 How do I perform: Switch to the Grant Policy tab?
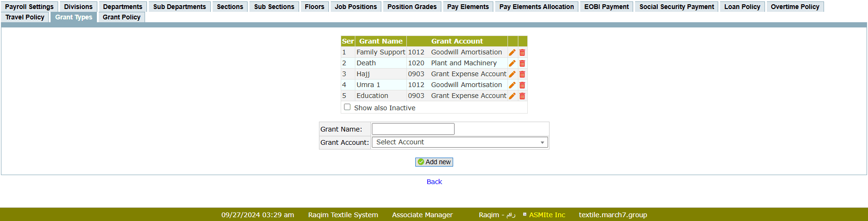point(121,18)
